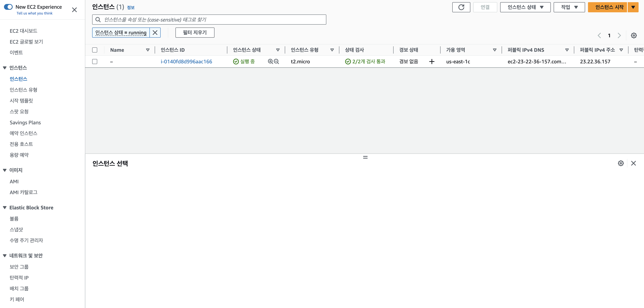Click the 필터 지우기 button
Viewport: 644px width, 308px height.
coord(195,33)
